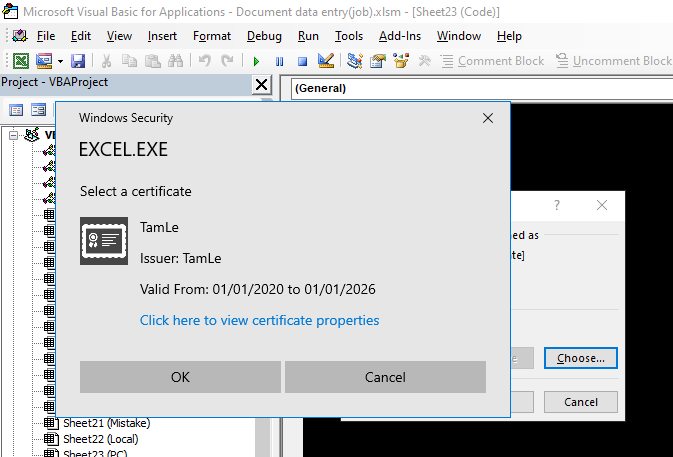Viewport: 673px width, 457px height.
Task: Click the Comment Block toolbar button
Action: point(492,61)
